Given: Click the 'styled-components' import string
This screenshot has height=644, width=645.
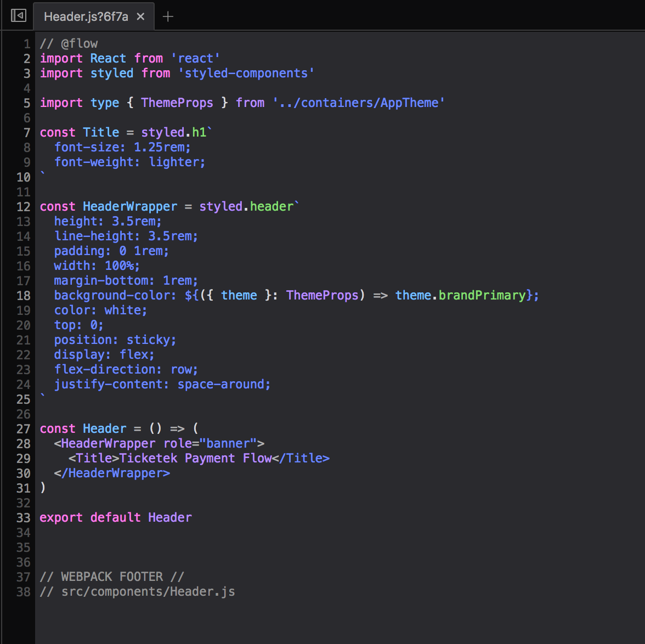Looking at the screenshot, I should [x=246, y=73].
